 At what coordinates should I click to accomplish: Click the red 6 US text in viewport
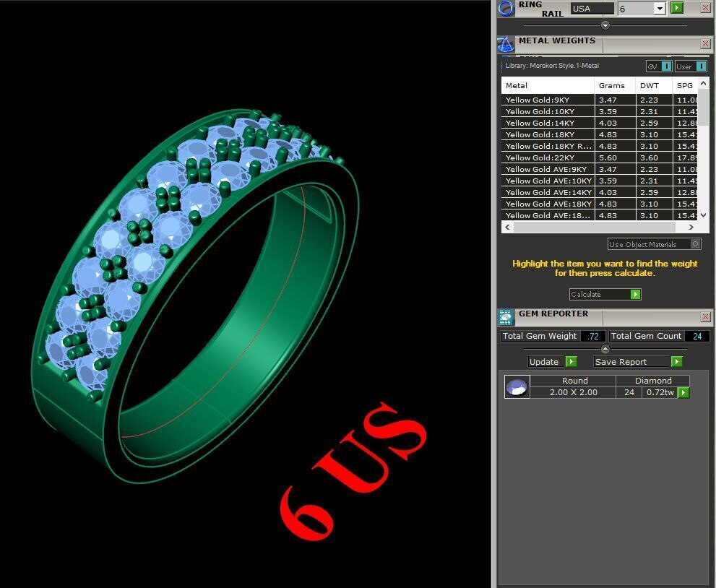(354, 470)
